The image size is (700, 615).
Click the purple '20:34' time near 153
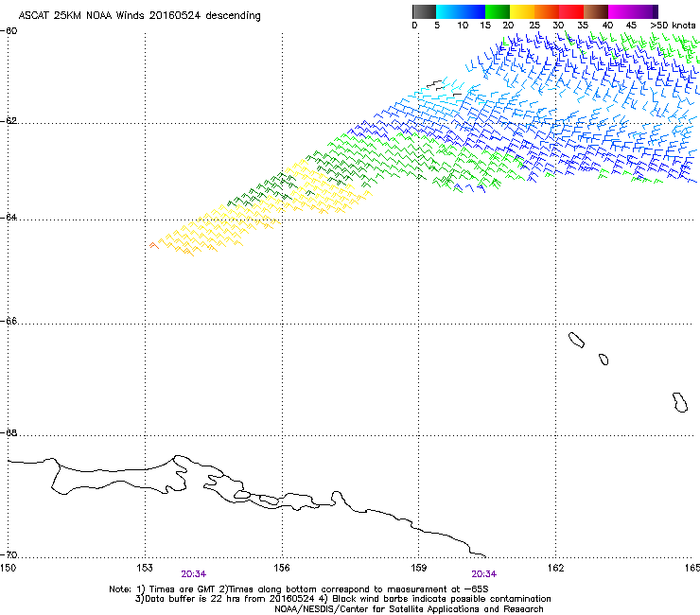point(193,574)
